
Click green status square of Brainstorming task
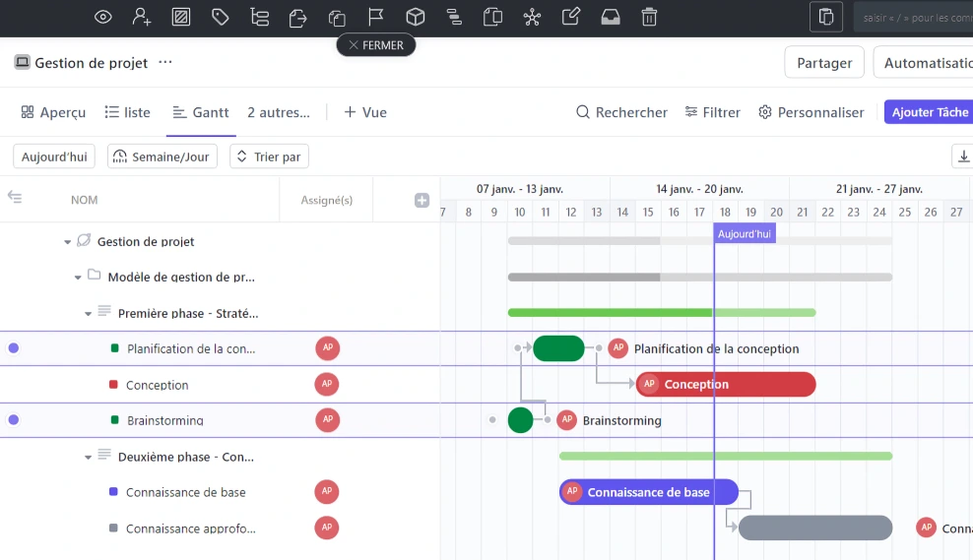coord(114,420)
